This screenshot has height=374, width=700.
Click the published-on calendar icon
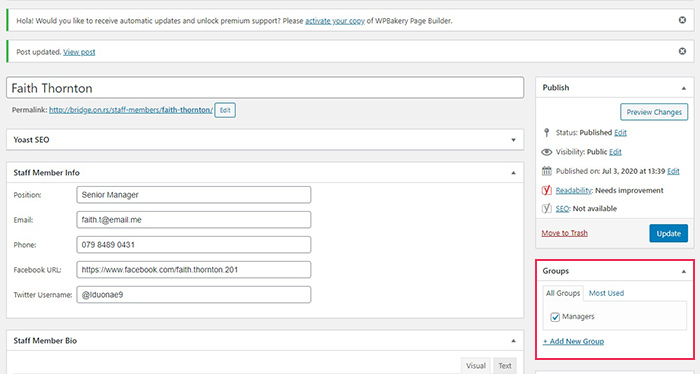546,171
